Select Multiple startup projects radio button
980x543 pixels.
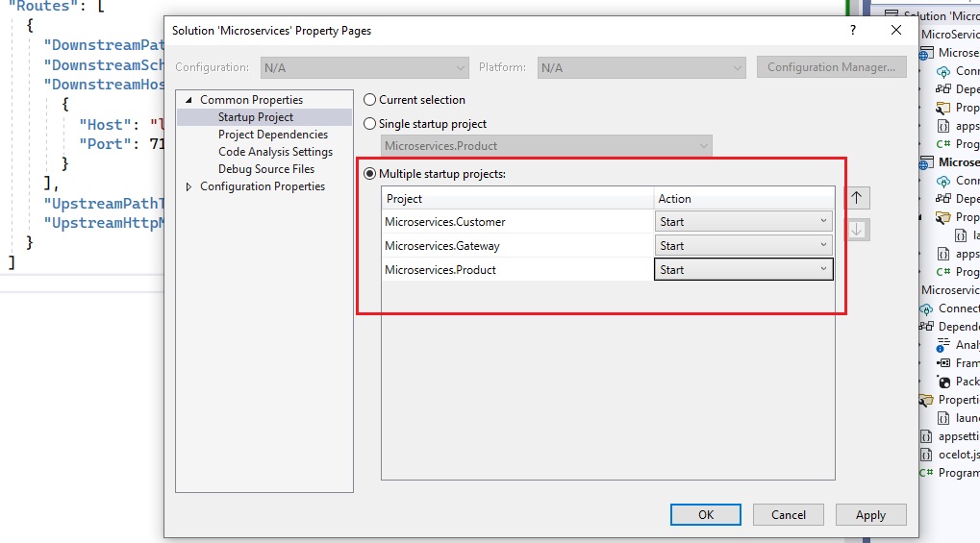370,174
